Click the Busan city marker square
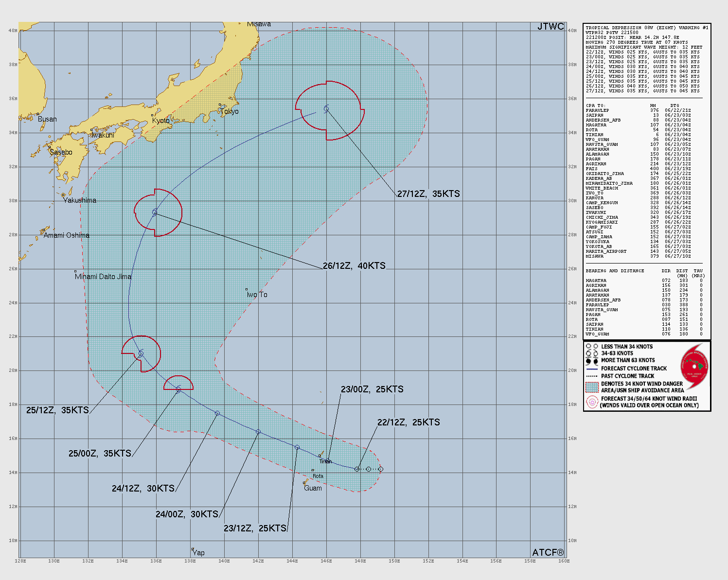The height and width of the screenshot is (580, 728). coord(38,114)
